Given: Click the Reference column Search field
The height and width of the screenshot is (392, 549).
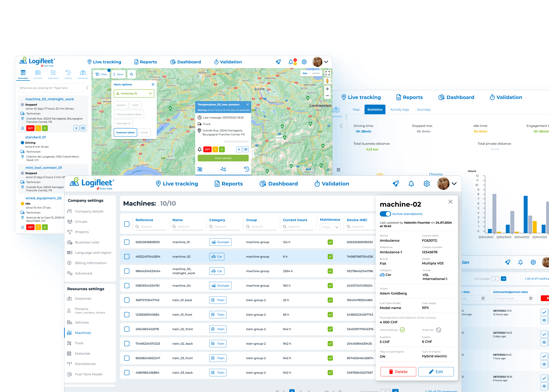Looking at the screenshot, I should (x=151, y=227).
